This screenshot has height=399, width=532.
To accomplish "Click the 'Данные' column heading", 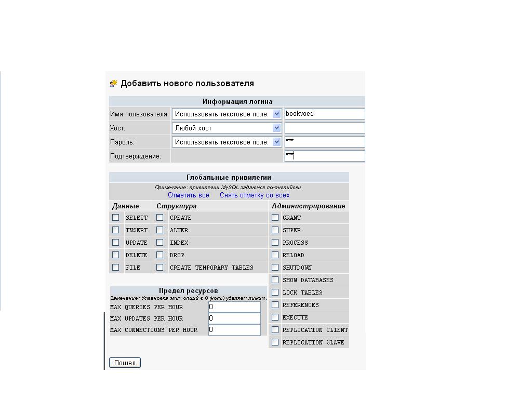I will [126, 206].
